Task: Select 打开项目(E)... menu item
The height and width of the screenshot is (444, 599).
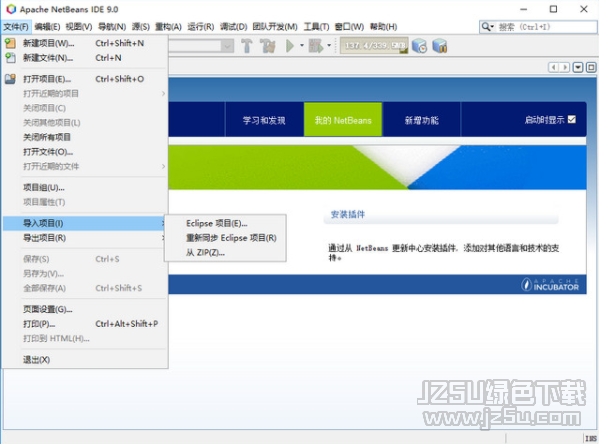Action: pyautogui.click(x=85, y=79)
